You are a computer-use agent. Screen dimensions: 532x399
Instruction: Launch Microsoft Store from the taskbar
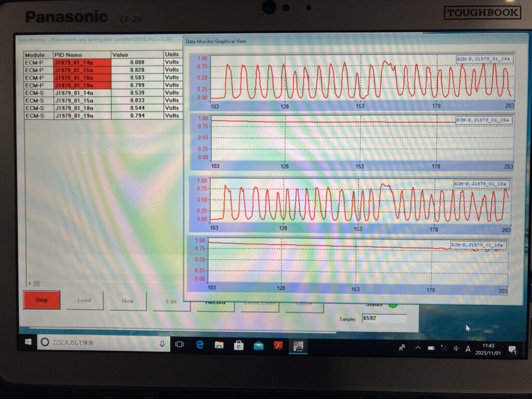point(238,345)
